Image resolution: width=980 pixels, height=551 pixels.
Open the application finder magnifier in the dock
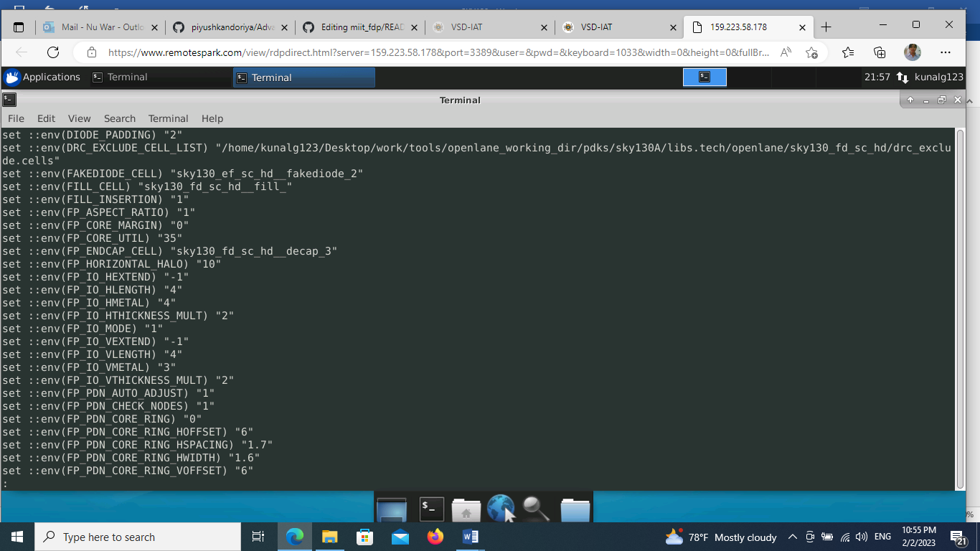534,507
